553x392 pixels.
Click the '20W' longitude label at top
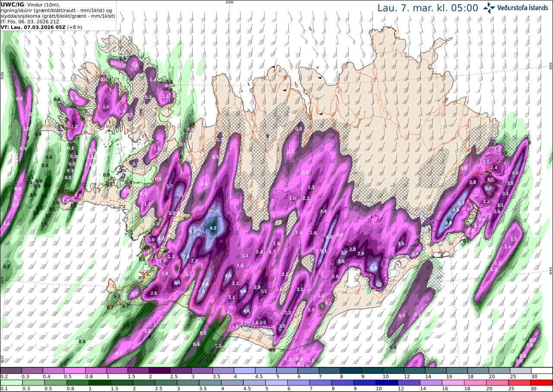tap(229, 2)
